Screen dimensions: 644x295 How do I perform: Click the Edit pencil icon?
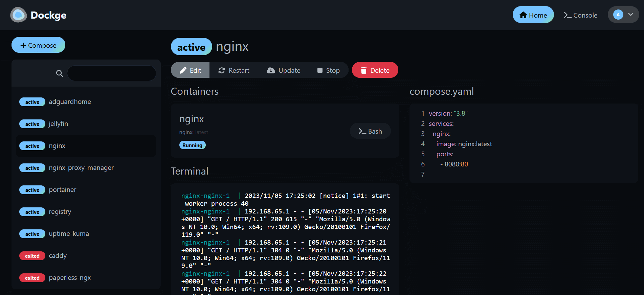[183, 70]
